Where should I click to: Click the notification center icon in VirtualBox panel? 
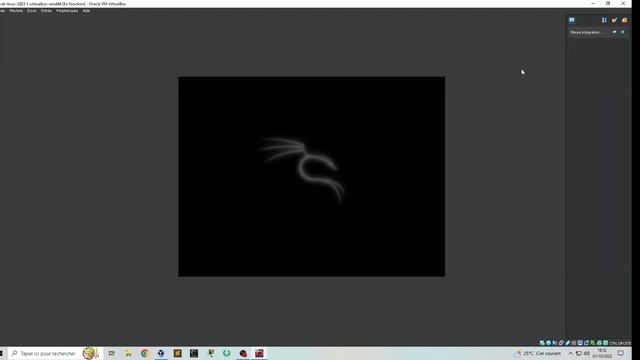pyautogui.click(x=572, y=20)
